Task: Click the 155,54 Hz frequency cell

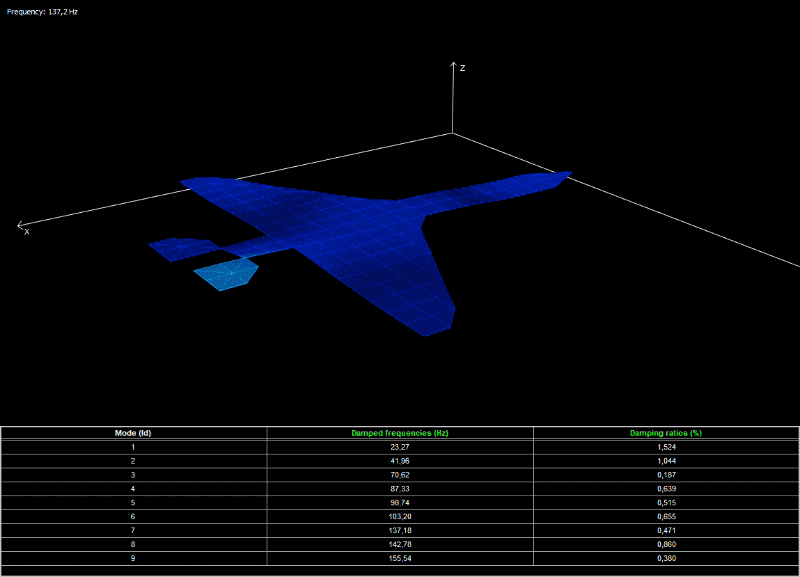Action: click(400, 559)
